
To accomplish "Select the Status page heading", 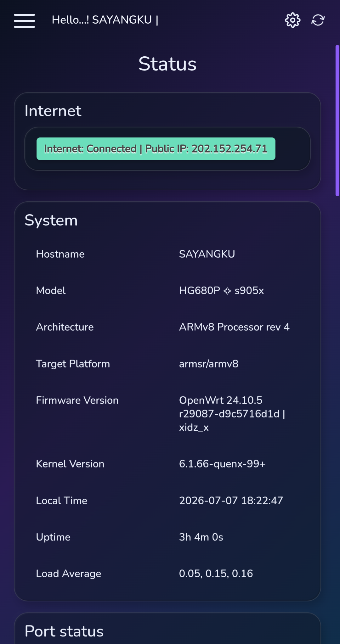I will pos(167,64).
